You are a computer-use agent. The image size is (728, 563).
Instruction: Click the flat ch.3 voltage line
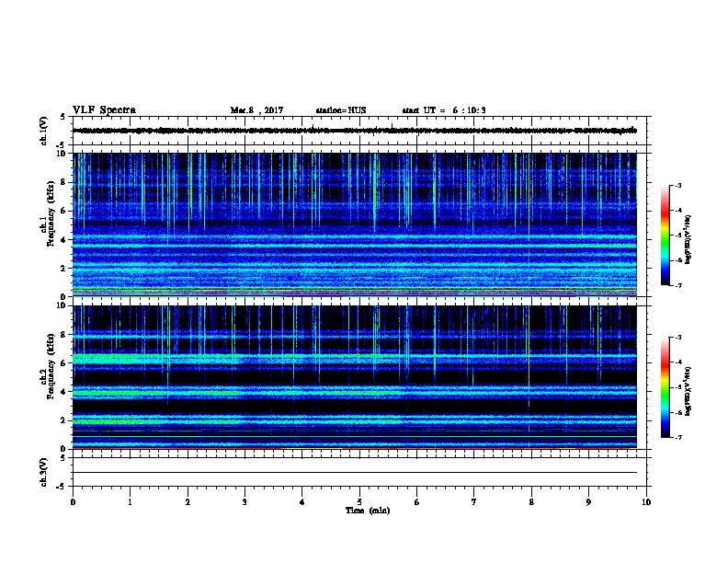click(355, 473)
